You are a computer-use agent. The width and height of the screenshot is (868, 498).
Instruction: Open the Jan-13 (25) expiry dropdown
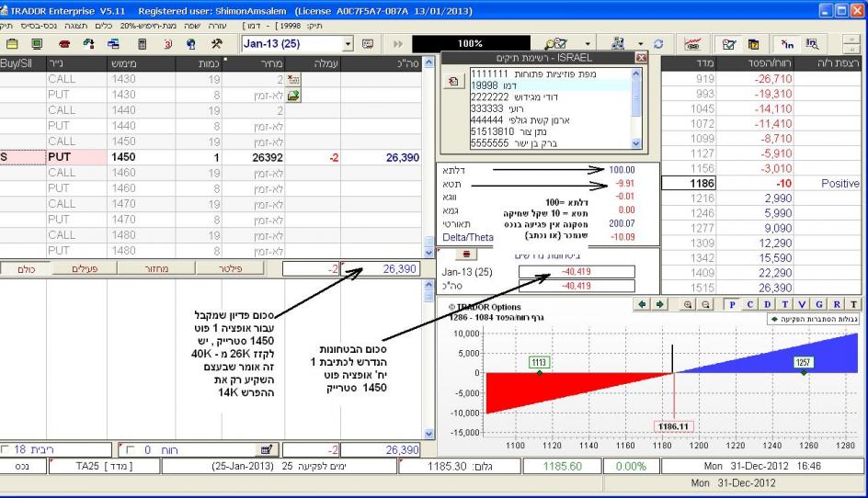pyautogui.click(x=348, y=44)
